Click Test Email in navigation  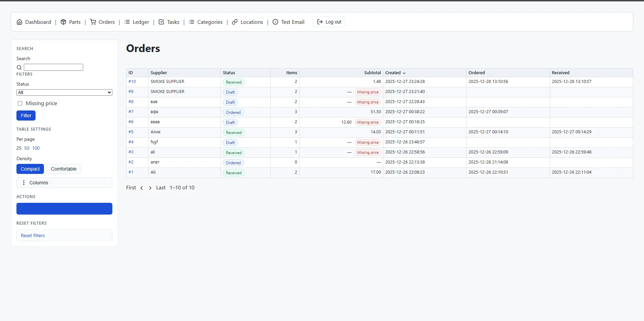[288, 22]
